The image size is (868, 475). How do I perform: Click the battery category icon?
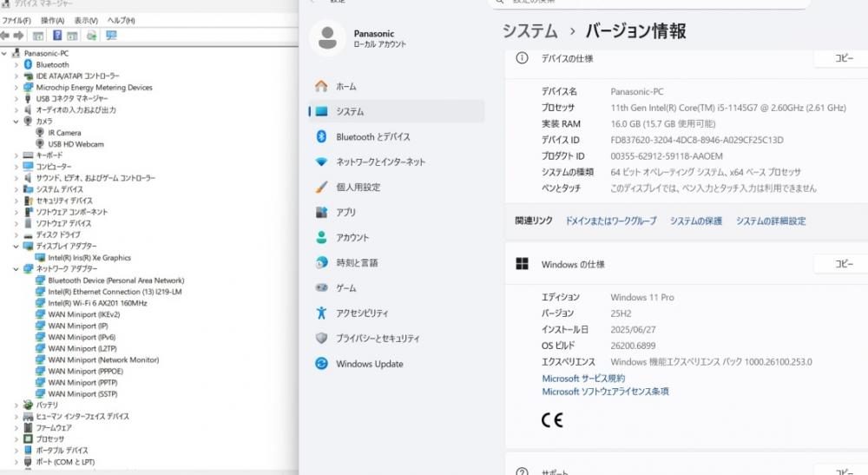[x=29, y=406]
